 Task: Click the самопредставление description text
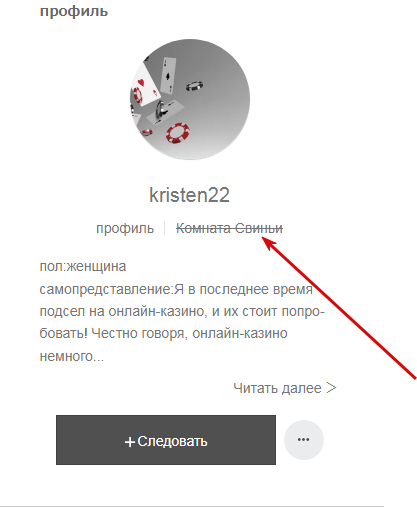click(182, 323)
